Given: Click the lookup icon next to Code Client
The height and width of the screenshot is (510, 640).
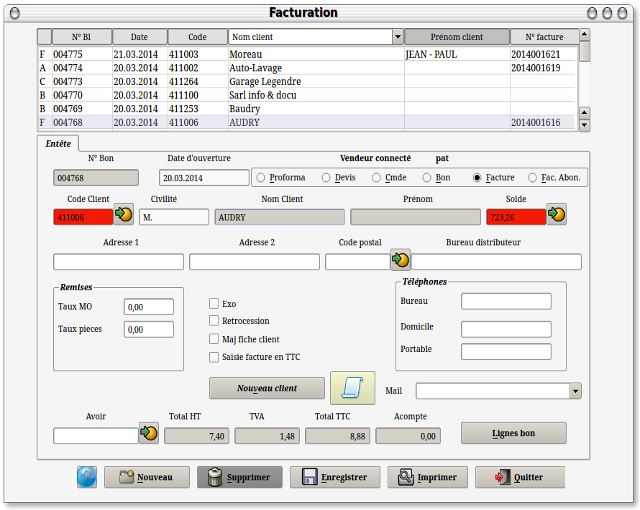Looking at the screenshot, I should tap(123, 214).
